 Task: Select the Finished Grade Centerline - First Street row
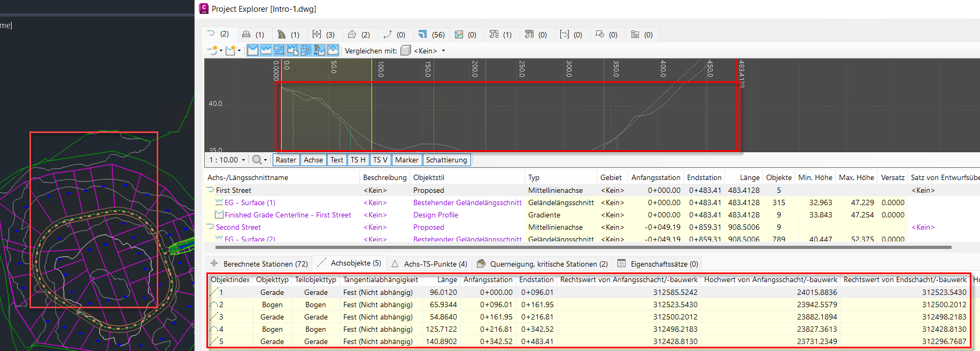288,215
